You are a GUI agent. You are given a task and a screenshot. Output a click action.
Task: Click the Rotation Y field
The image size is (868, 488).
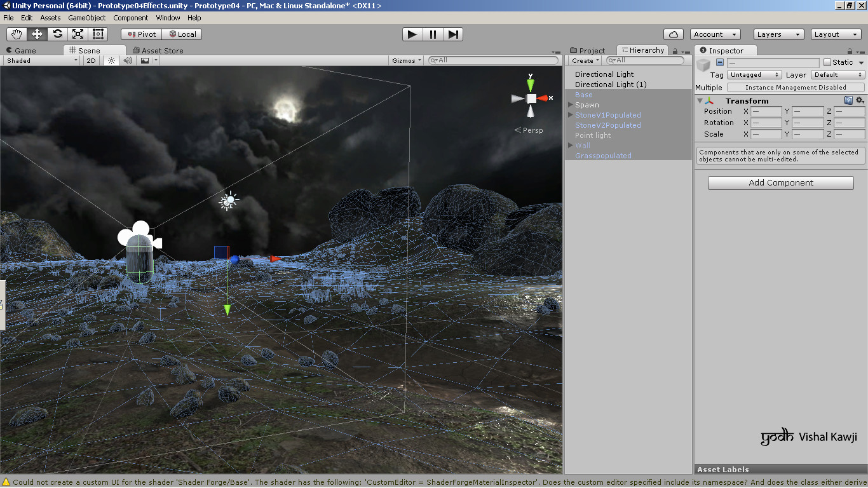[x=808, y=123]
